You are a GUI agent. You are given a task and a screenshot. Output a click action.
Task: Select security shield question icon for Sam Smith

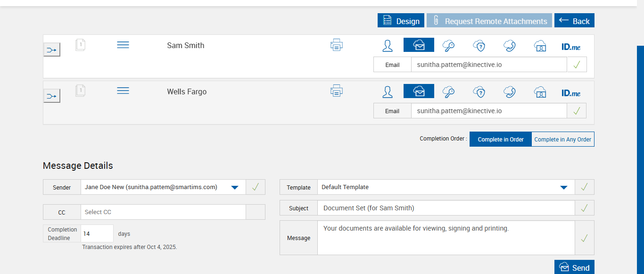479,45
